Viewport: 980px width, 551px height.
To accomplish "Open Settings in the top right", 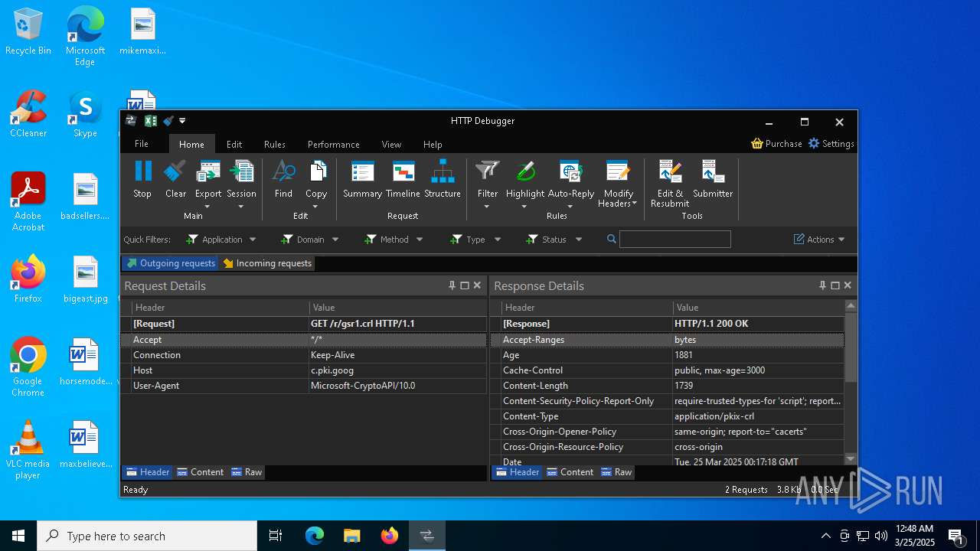I will (x=831, y=144).
